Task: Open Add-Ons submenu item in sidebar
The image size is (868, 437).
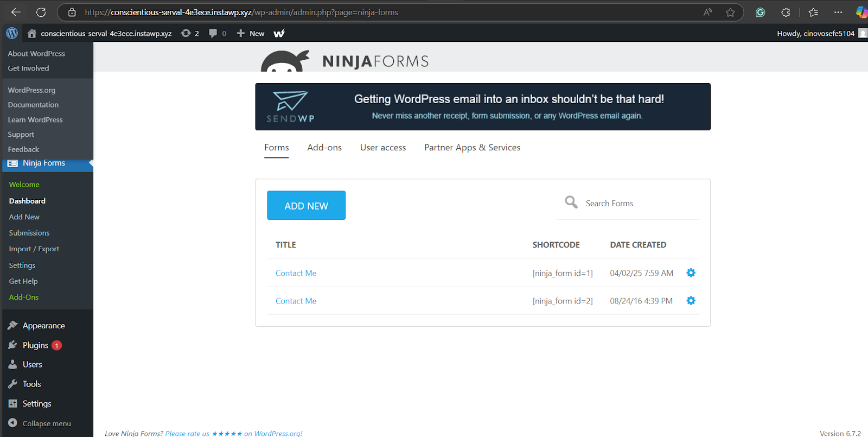Action: pos(24,297)
